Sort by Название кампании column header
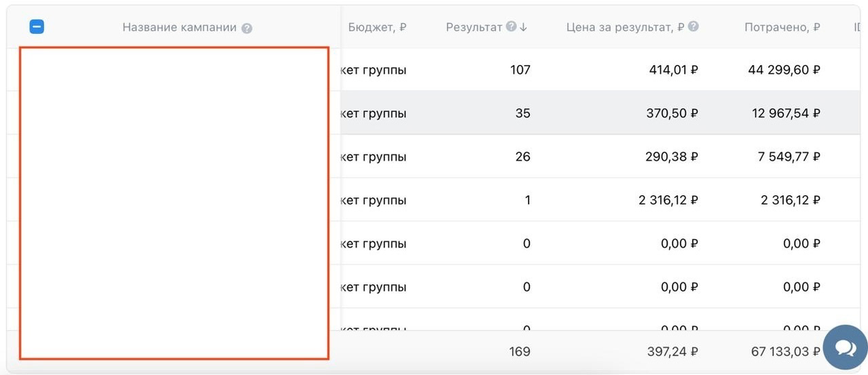868x375 pixels. 179,27
